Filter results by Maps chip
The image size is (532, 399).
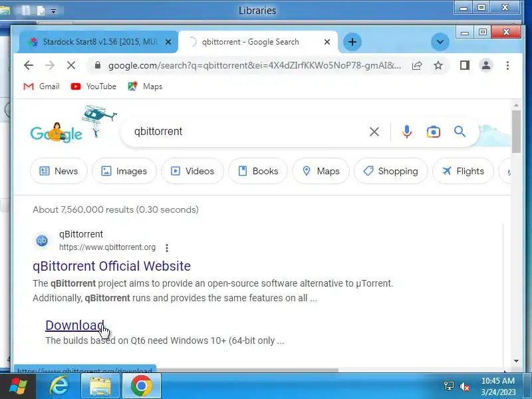tap(321, 171)
